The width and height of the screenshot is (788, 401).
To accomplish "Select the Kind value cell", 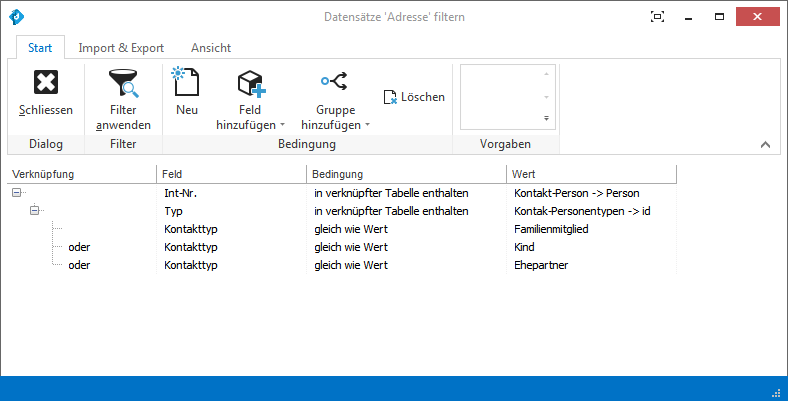I will coord(592,247).
